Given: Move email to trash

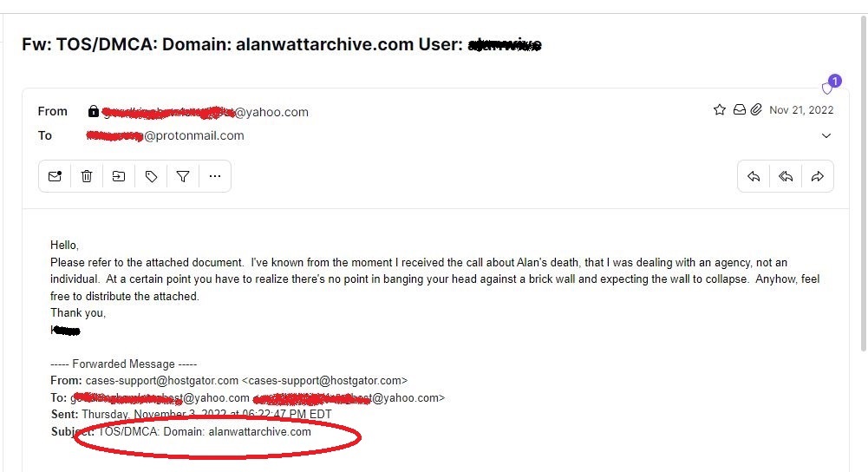Looking at the screenshot, I should pyautogui.click(x=87, y=176).
